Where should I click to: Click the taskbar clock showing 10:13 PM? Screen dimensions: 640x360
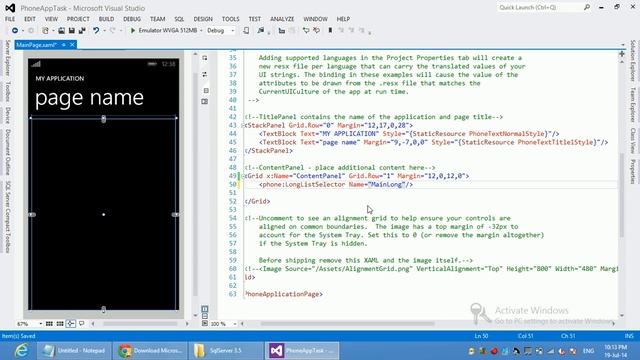point(617,351)
